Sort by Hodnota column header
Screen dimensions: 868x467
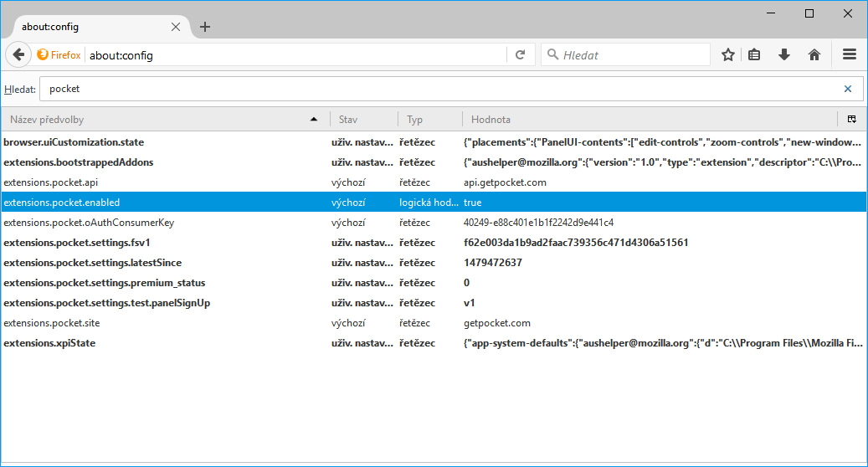(x=650, y=119)
